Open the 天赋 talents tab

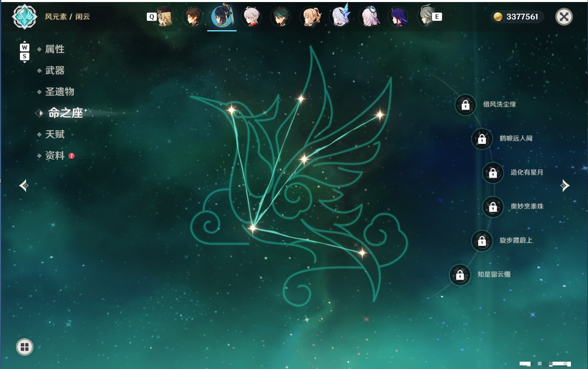point(55,134)
